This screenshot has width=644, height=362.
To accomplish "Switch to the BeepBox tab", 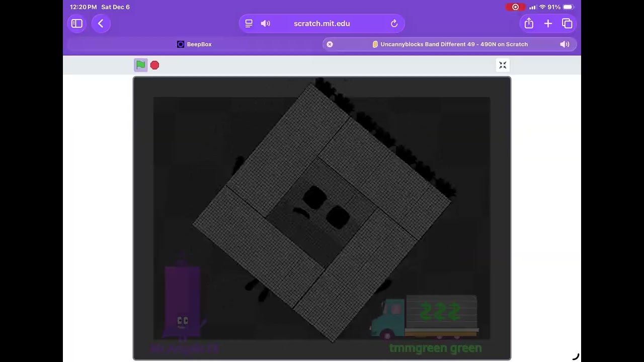I will [x=194, y=44].
